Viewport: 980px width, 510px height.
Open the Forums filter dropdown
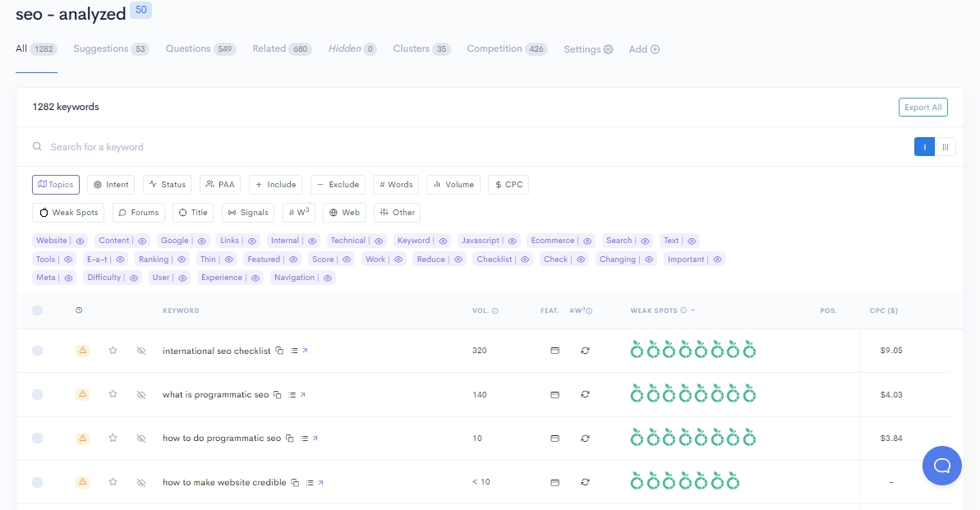139,213
